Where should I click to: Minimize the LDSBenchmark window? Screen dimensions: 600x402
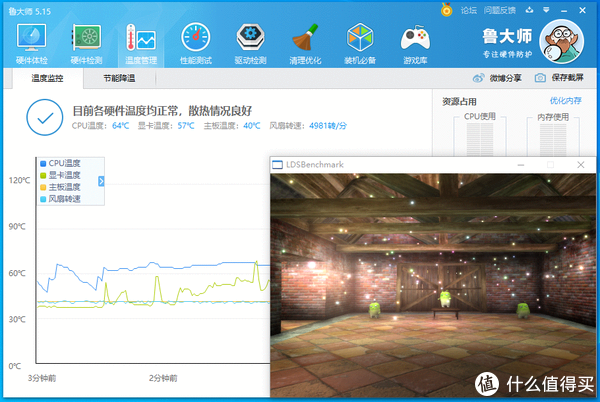(521, 165)
